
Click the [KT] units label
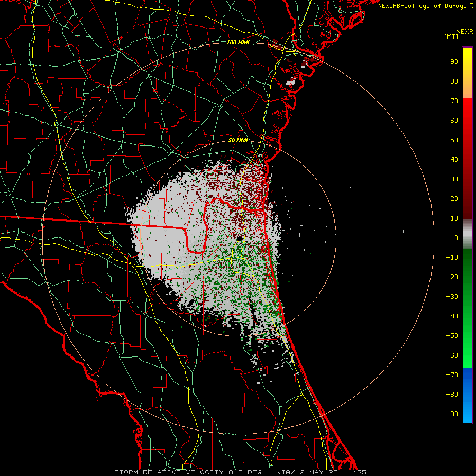click(451, 36)
